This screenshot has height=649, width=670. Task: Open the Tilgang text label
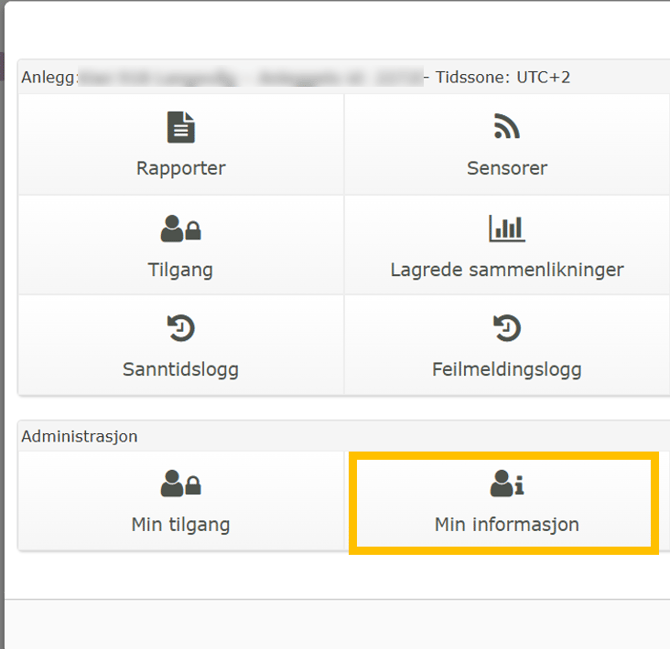pyautogui.click(x=181, y=269)
